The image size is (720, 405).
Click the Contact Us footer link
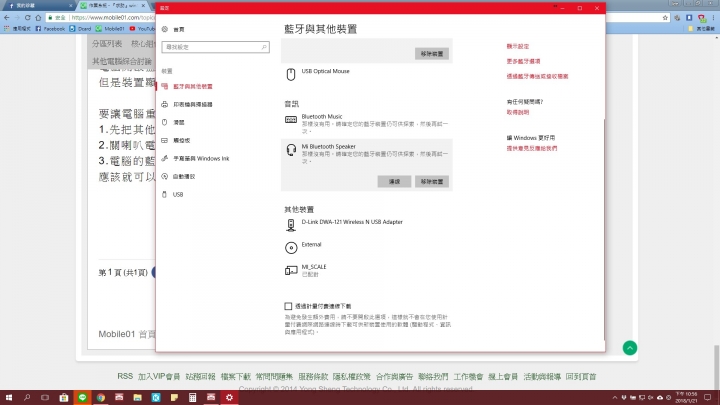pyautogui.click(x=433, y=377)
